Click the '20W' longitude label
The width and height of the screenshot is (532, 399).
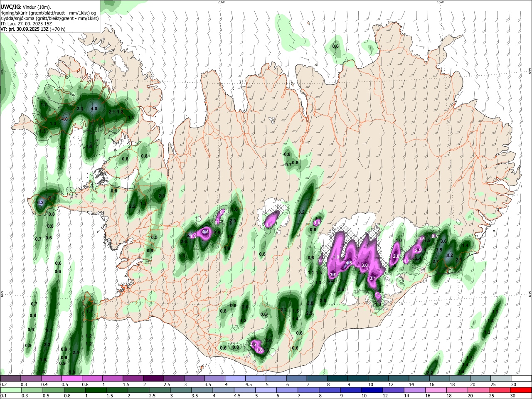point(221,2)
